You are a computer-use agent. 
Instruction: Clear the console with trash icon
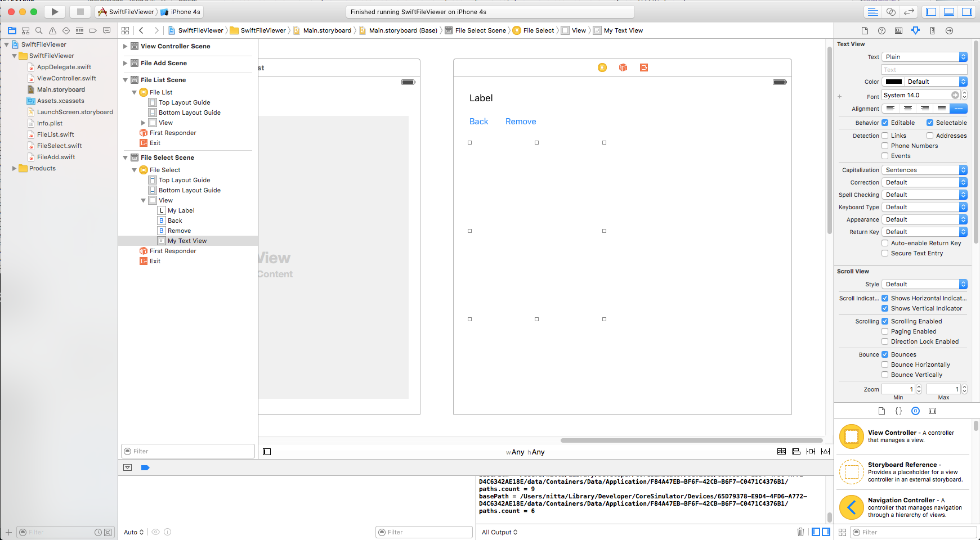point(800,532)
